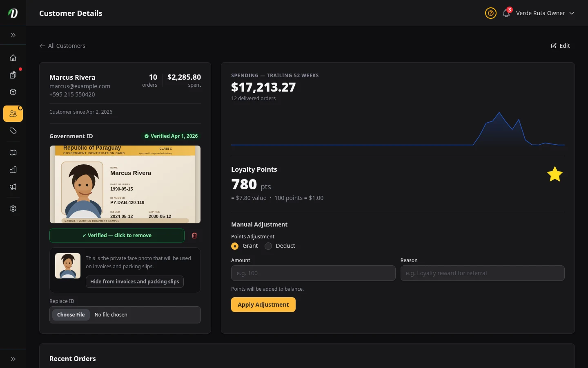Open the megaphone marketing icon

(x=13, y=187)
